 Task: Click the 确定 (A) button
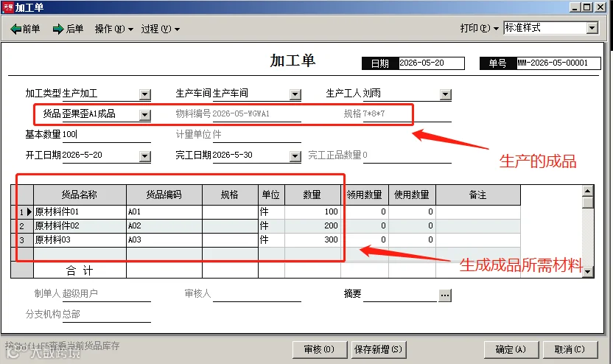[511, 349]
